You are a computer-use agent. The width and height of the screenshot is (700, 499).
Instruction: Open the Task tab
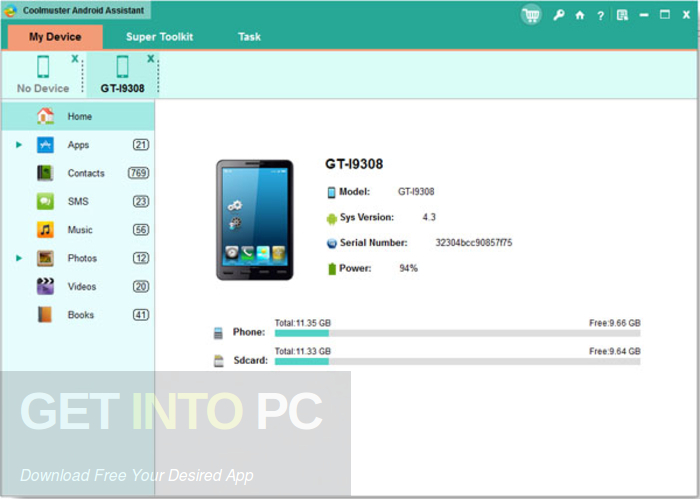pos(249,37)
